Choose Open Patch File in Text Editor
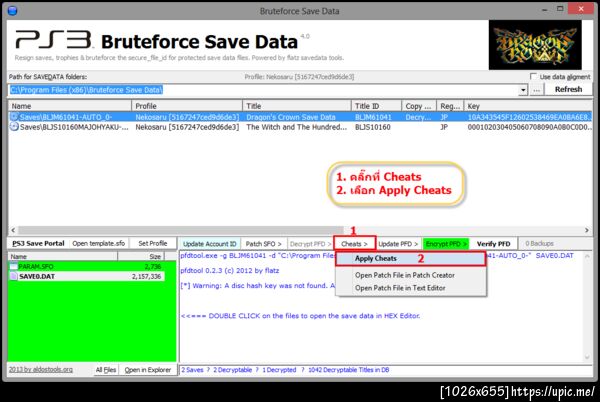Viewport: 600px width, 402px height. [x=400, y=288]
